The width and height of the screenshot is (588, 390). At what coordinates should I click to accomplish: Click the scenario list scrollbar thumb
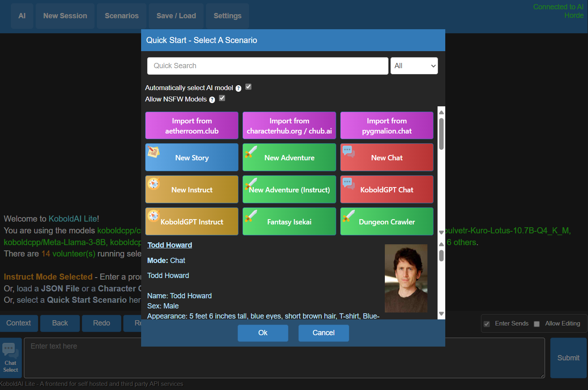click(x=441, y=134)
